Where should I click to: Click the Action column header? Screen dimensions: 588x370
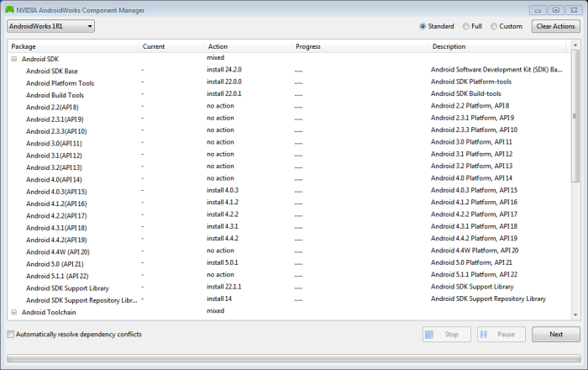tap(249, 46)
